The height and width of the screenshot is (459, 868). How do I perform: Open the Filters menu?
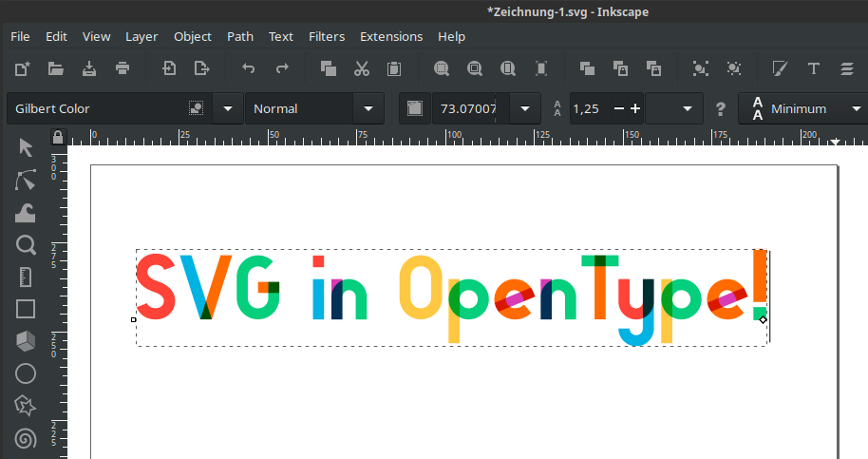point(327,36)
